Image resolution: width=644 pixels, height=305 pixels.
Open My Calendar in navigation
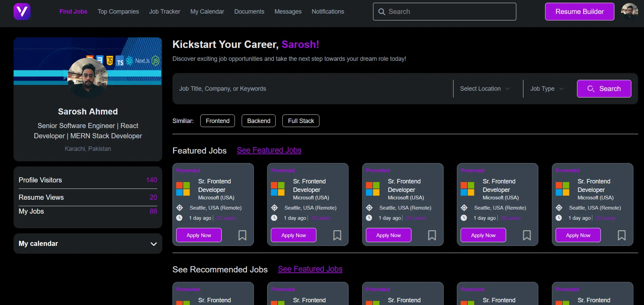pyautogui.click(x=207, y=12)
